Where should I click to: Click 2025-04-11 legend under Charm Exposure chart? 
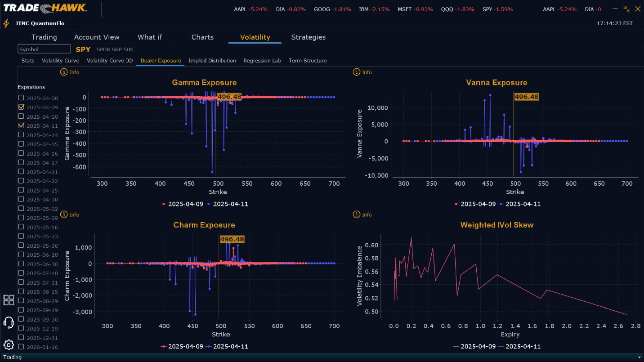(x=227, y=346)
